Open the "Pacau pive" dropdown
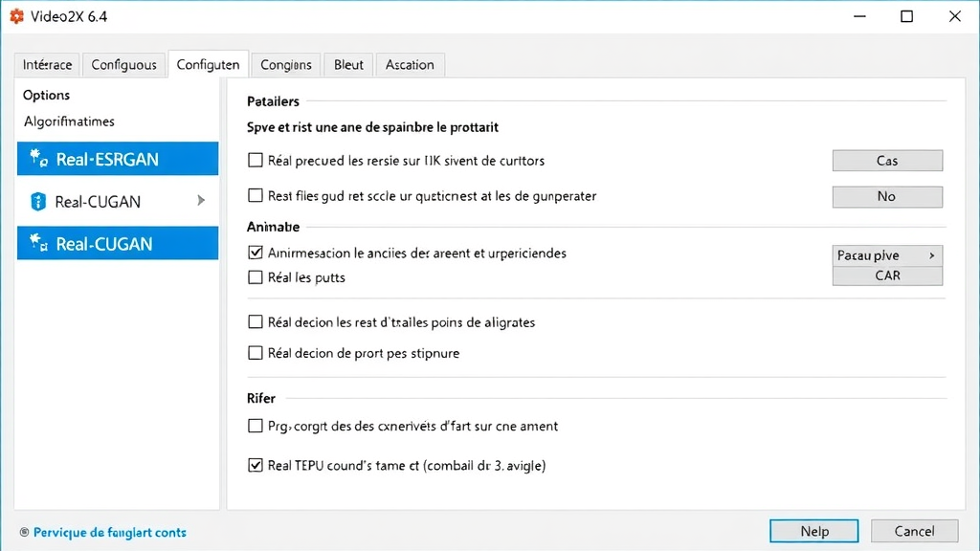The image size is (980, 551). [887, 255]
